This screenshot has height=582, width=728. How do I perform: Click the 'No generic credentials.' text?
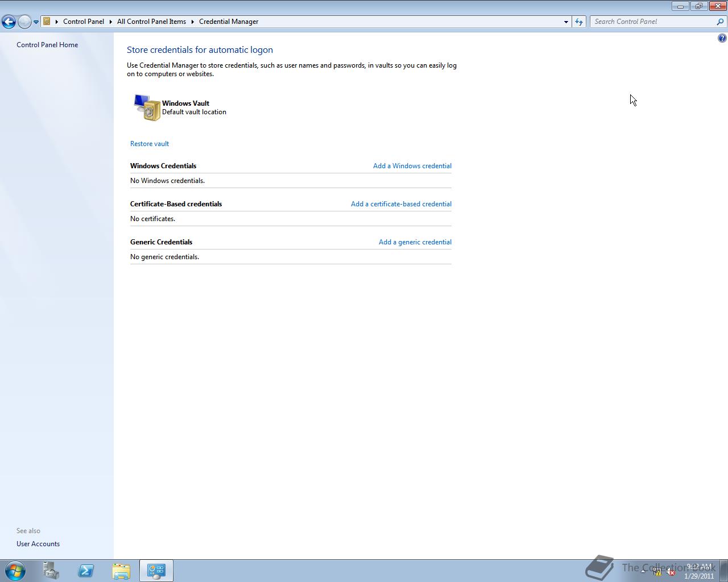point(164,257)
